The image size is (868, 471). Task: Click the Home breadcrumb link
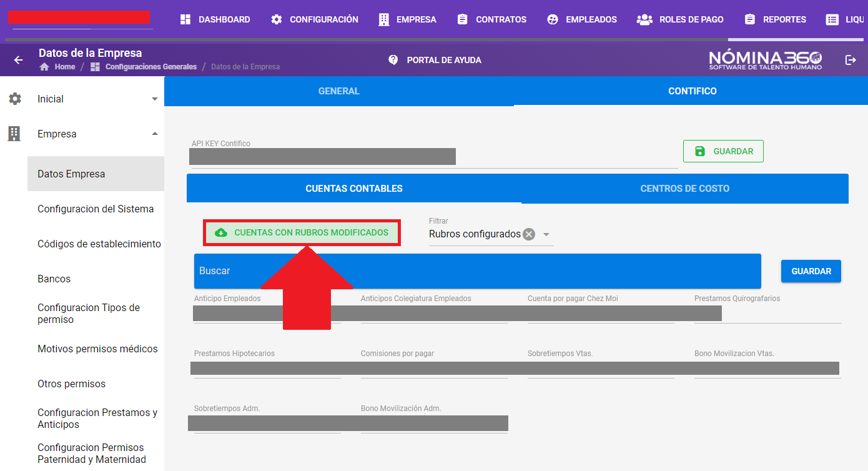click(57, 67)
